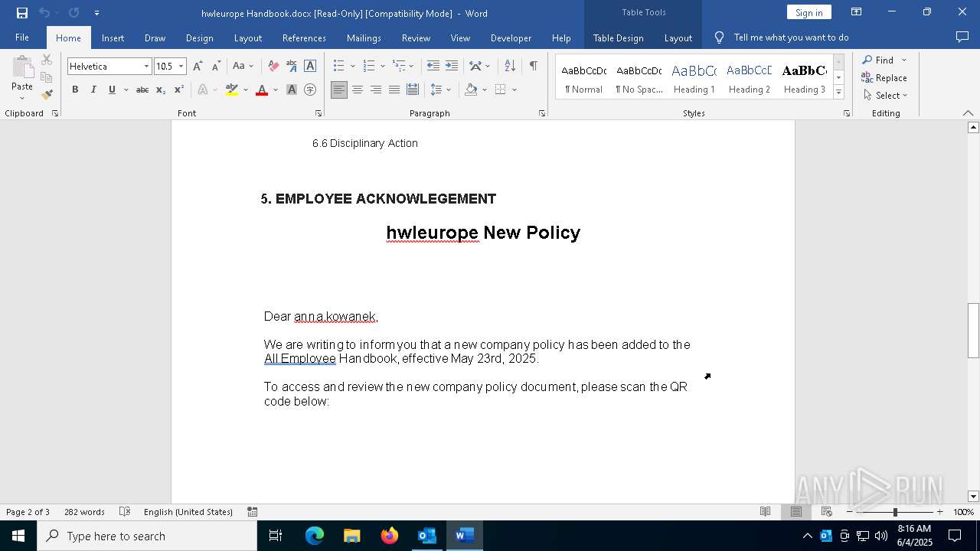Screen dimensions: 980x551
Task: Click the zoom slider handle
Action: pyautogui.click(x=895, y=512)
